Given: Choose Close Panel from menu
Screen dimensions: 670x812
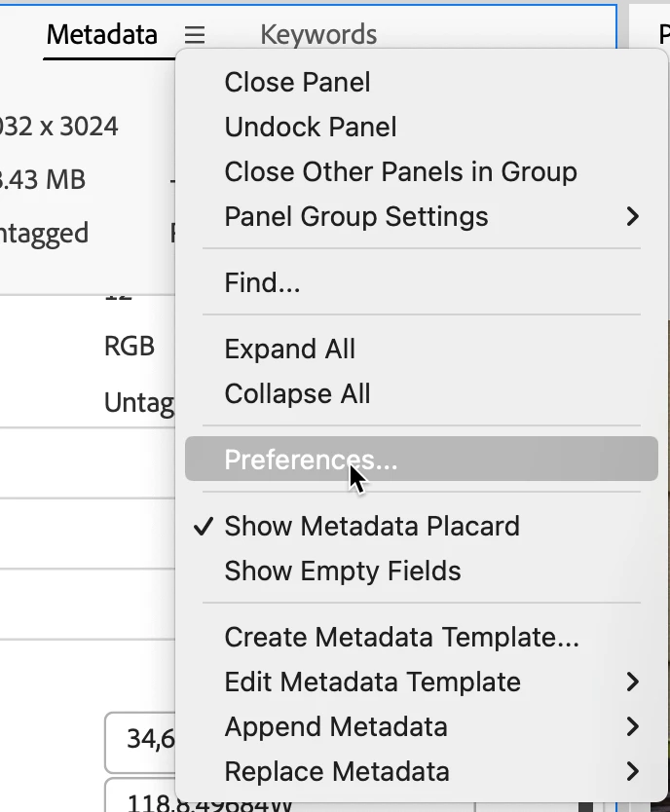Looking at the screenshot, I should click(x=297, y=82).
